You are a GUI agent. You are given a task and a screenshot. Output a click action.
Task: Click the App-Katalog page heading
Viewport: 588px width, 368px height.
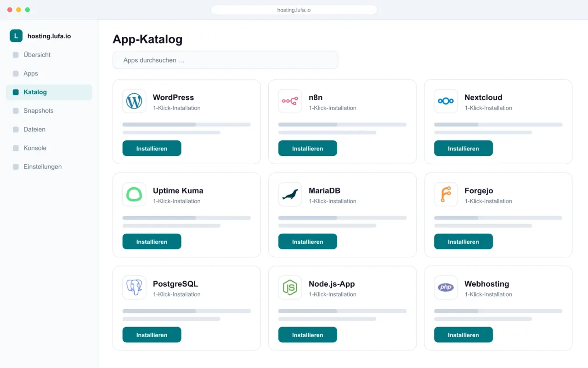[x=147, y=40]
